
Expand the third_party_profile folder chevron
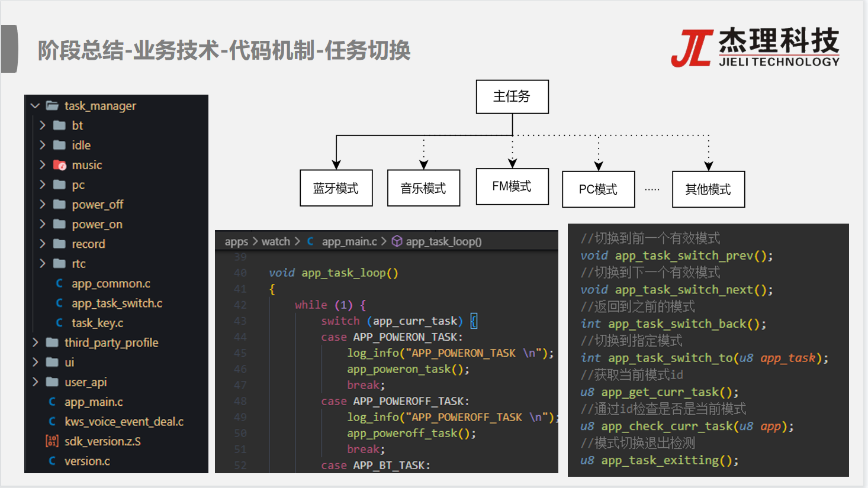click(x=36, y=342)
